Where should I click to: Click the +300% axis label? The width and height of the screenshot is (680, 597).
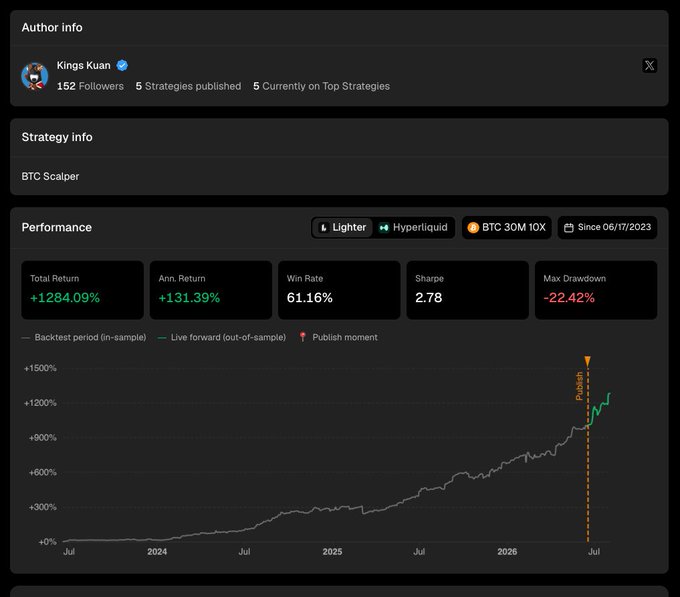pyautogui.click(x=42, y=507)
